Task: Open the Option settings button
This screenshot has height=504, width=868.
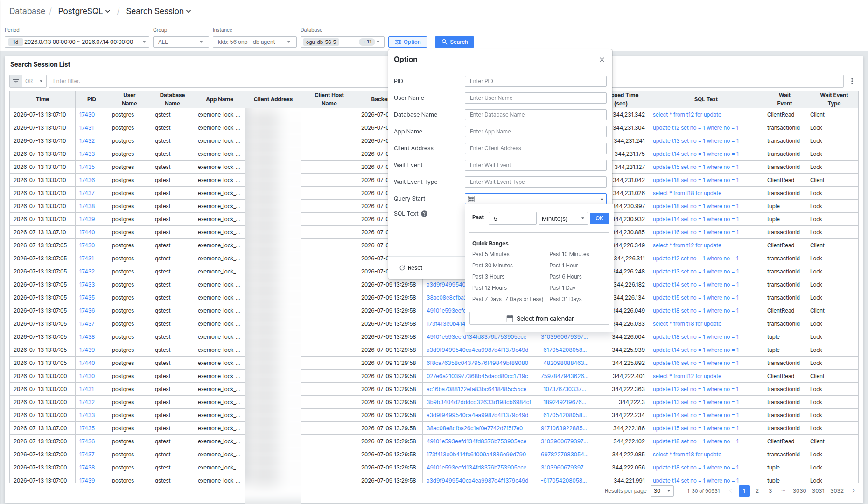Action: click(x=407, y=42)
